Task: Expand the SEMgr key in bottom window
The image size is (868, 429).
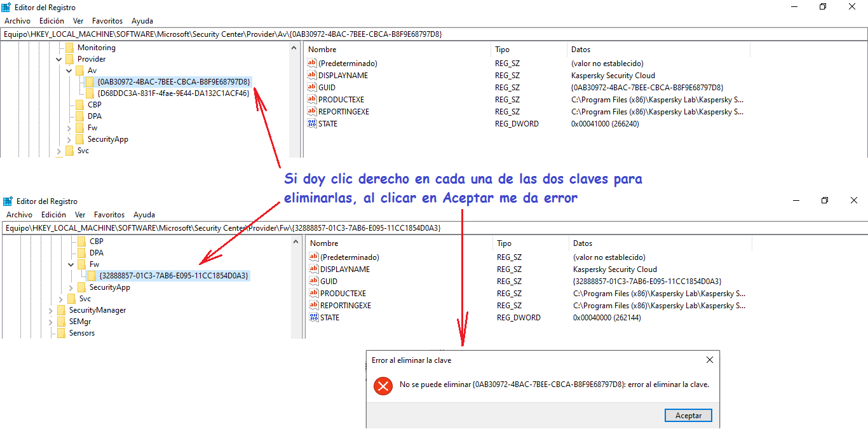Action: (51, 322)
